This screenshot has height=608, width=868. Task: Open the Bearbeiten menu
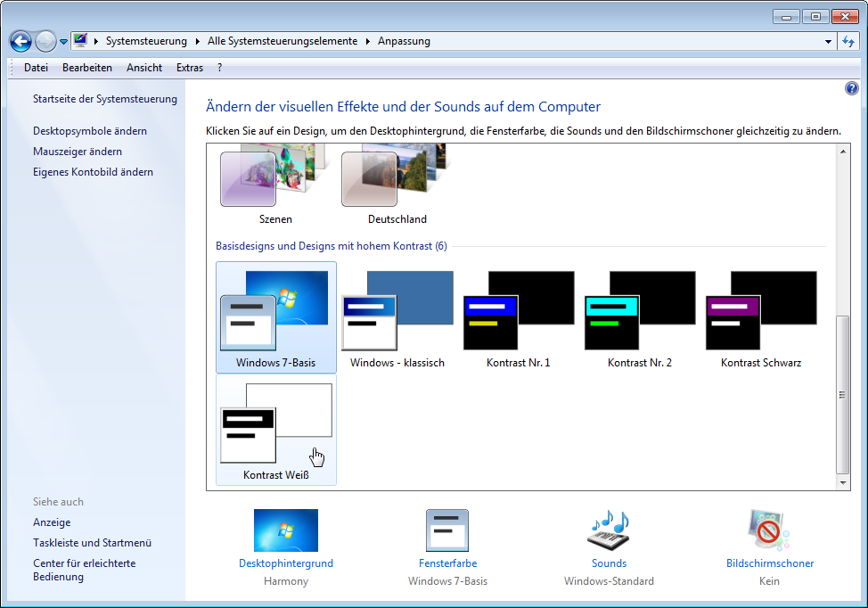[x=87, y=68]
